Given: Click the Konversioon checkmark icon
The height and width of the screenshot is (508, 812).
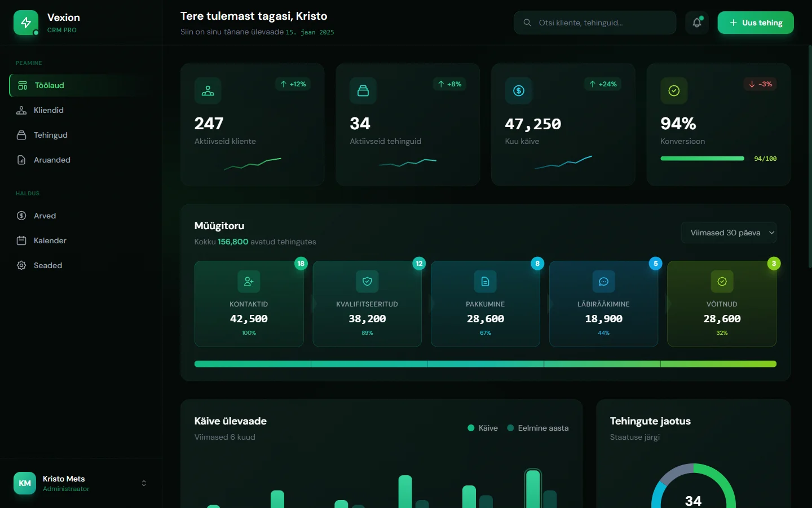Looking at the screenshot, I should click(x=674, y=91).
